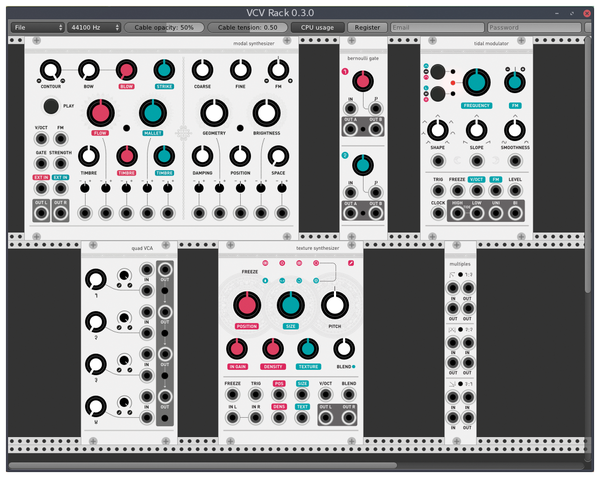The height and width of the screenshot is (478, 600).
Task: Click the PITCH knob
Action: coord(335,305)
